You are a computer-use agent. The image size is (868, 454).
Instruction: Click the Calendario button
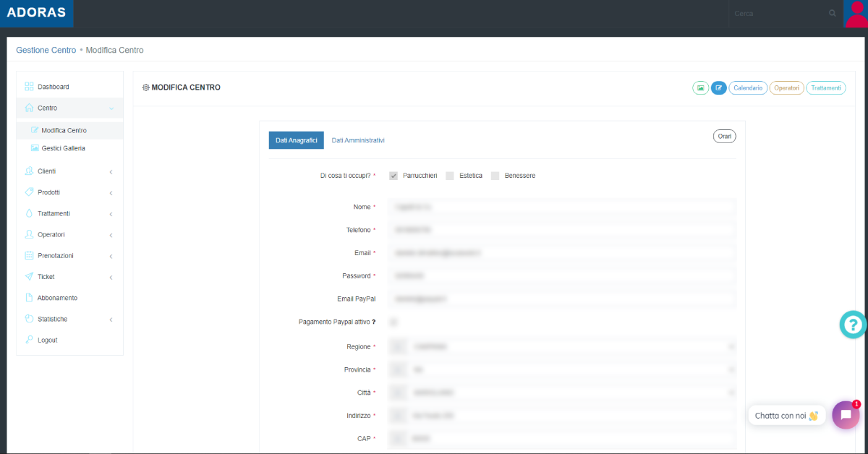(748, 87)
